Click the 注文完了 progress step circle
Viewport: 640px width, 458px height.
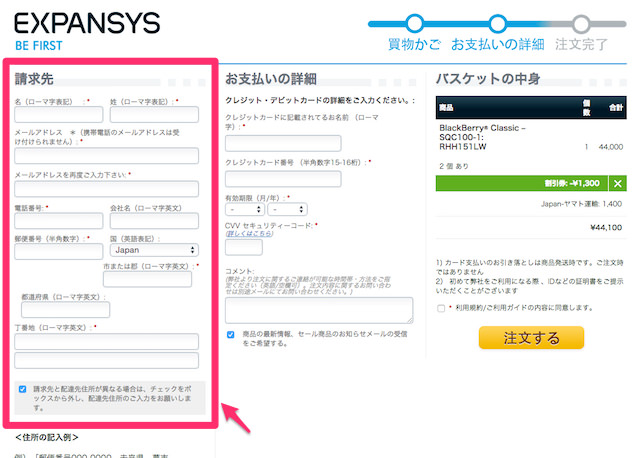[x=581, y=24]
